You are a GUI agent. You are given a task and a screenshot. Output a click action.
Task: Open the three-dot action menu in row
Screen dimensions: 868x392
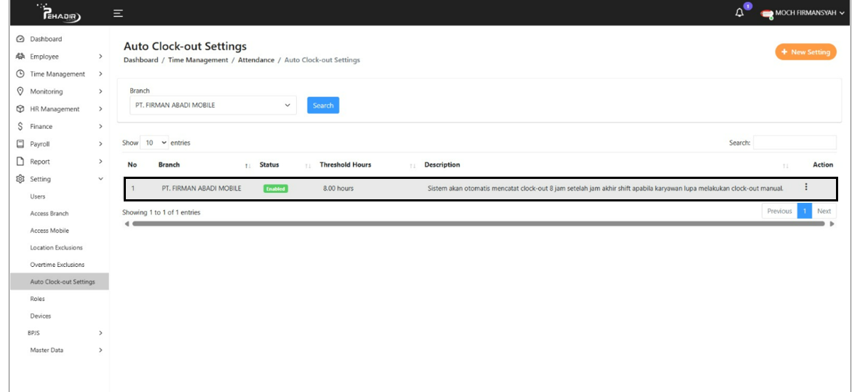pyautogui.click(x=805, y=187)
